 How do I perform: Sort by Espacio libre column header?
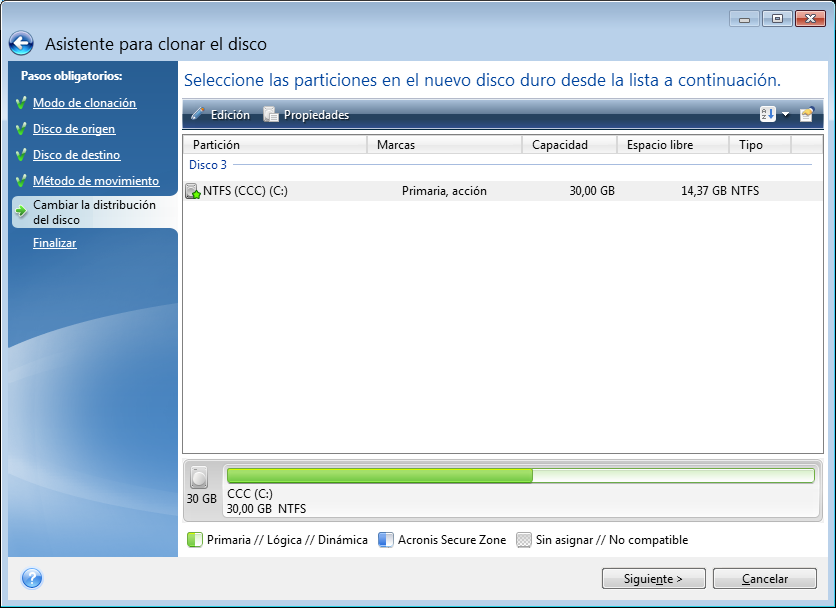(x=673, y=145)
